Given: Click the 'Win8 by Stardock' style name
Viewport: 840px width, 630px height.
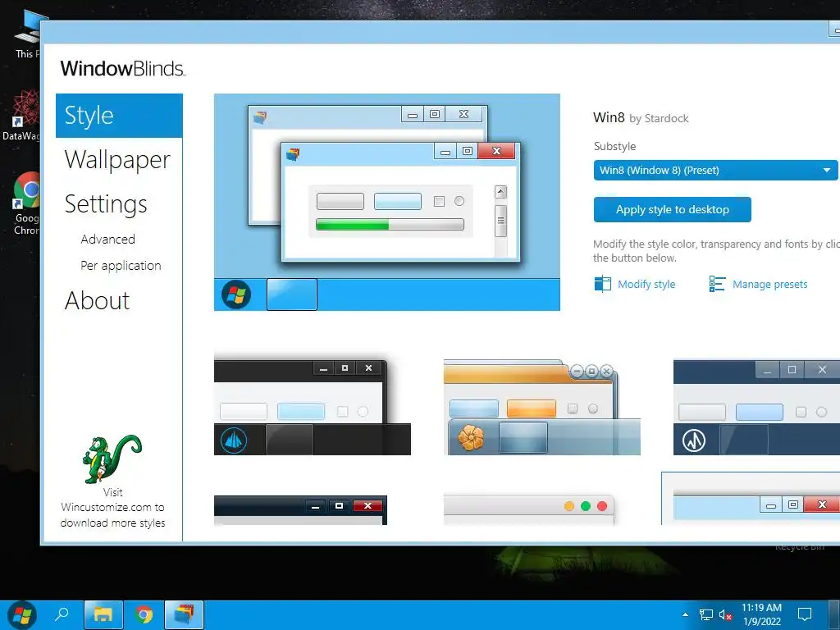Looking at the screenshot, I should (641, 118).
